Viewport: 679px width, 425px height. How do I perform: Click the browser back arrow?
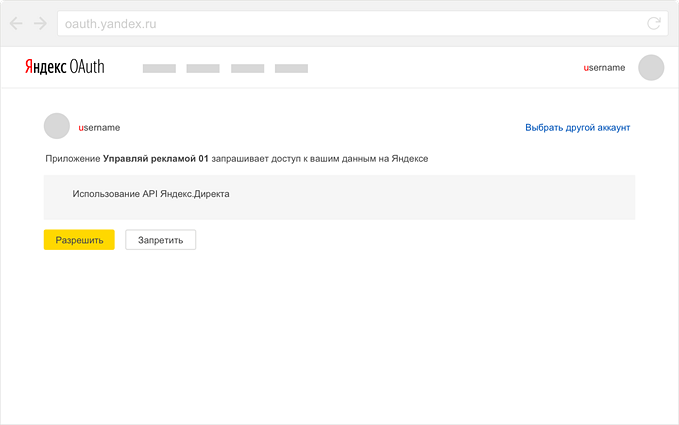click(x=16, y=23)
